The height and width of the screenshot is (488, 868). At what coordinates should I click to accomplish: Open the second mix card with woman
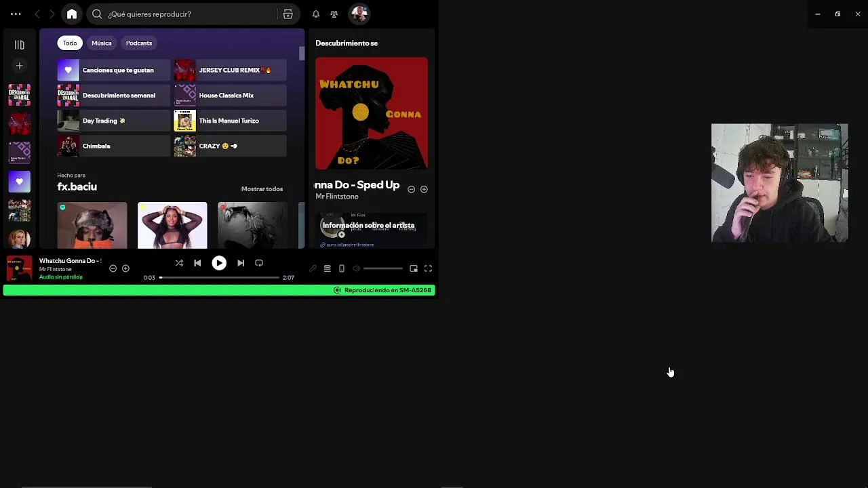(172, 225)
